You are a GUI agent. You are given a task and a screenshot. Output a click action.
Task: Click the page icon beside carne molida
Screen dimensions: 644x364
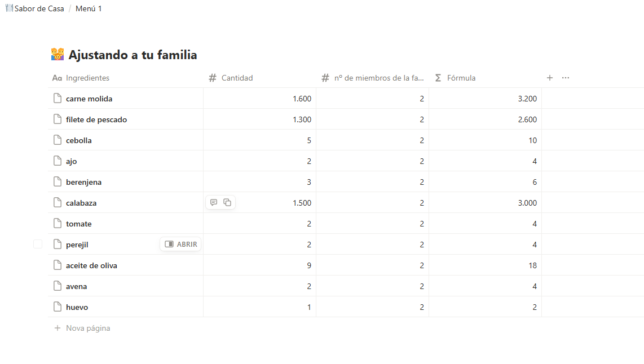(57, 99)
